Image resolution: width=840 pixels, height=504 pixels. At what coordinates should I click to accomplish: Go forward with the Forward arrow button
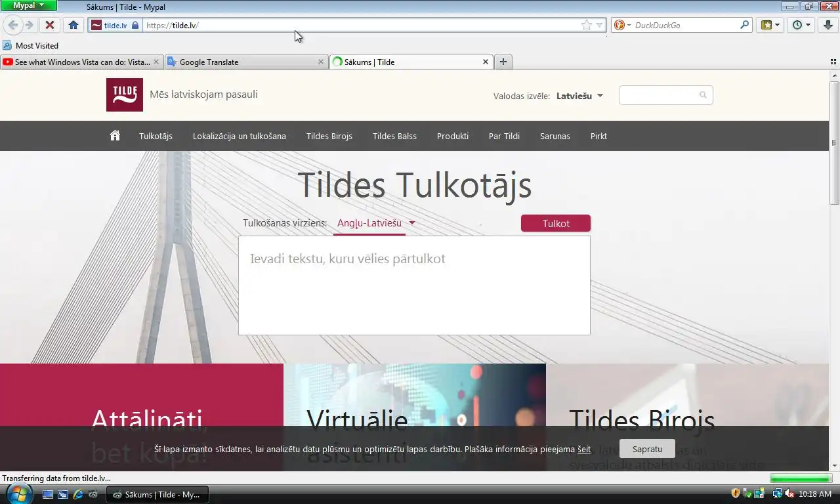tap(29, 25)
